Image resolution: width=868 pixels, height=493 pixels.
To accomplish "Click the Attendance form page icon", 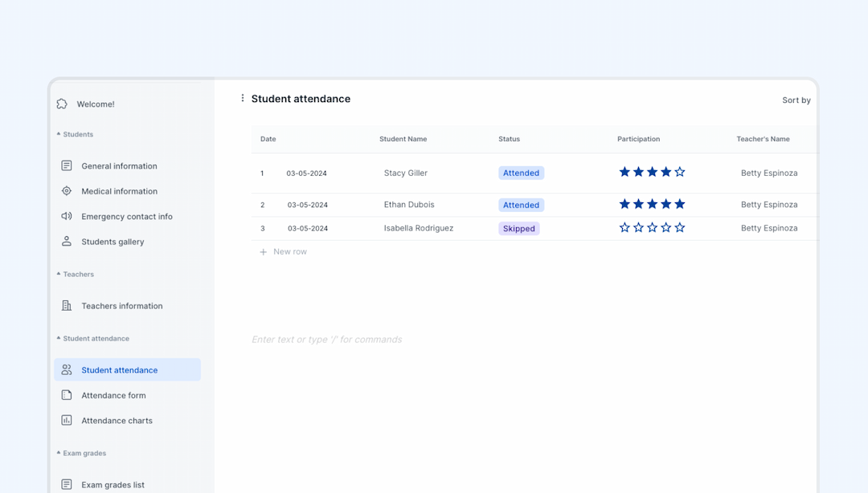I will [x=66, y=395].
